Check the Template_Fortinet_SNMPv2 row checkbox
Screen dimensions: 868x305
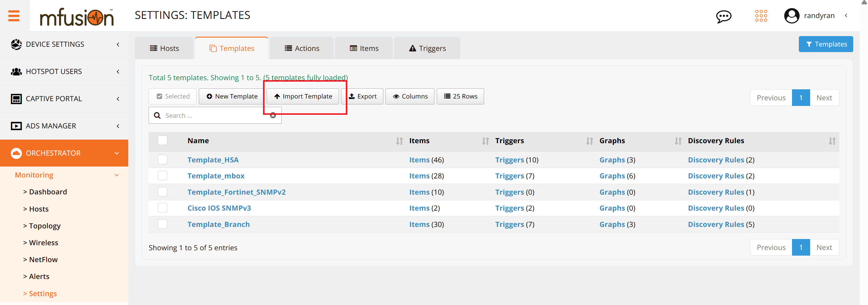pyautogui.click(x=163, y=192)
